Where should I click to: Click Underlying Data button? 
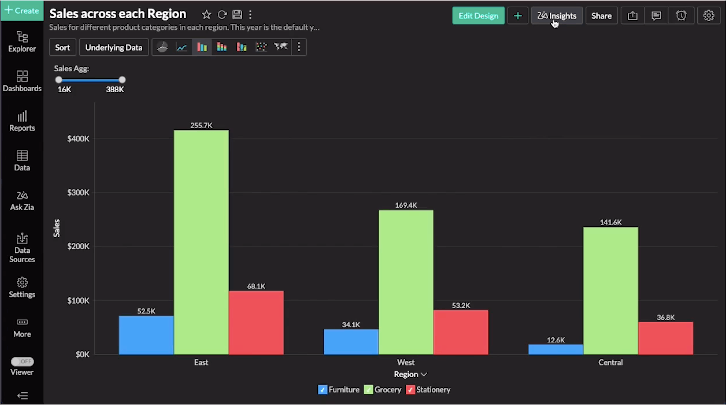coord(113,47)
